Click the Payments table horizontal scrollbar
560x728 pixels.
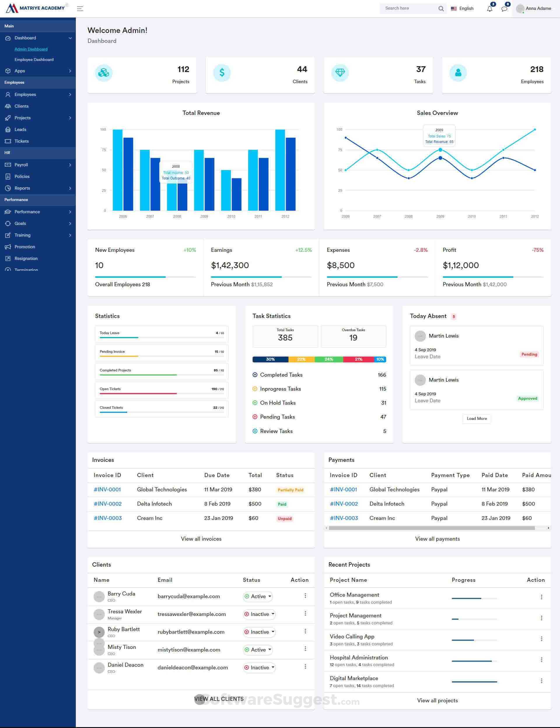tap(432, 528)
